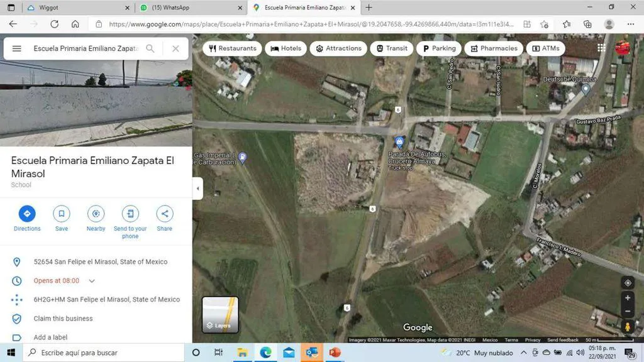Open the tab actions menu icon

11,8
